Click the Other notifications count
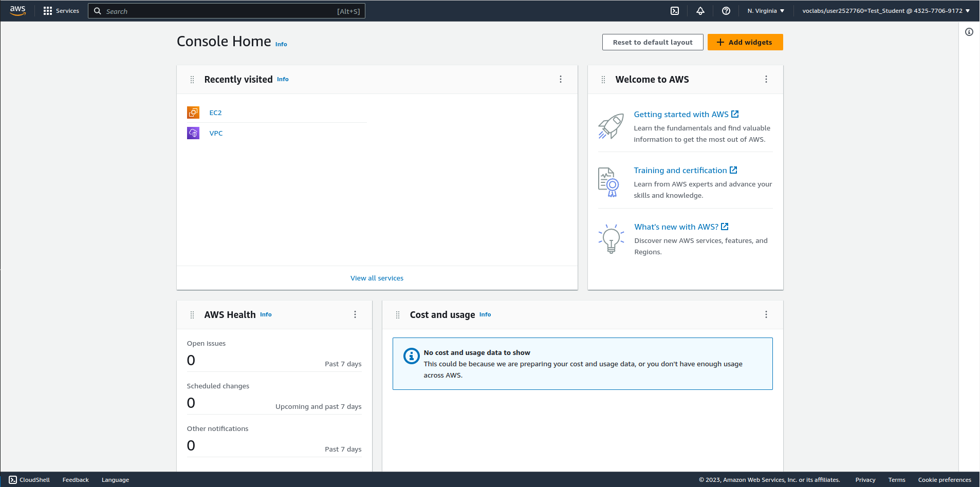 coord(191,446)
